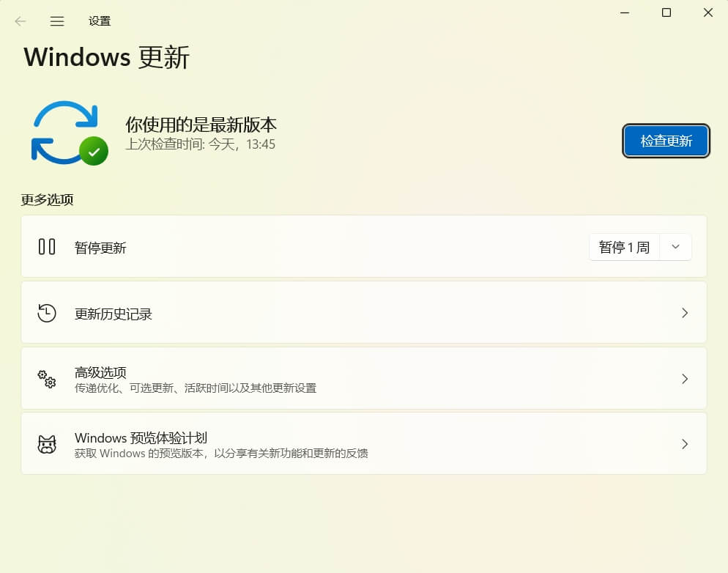The width and height of the screenshot is (728, 573).
Task: Click the Insider cat icon
Action: coord(47,444)
